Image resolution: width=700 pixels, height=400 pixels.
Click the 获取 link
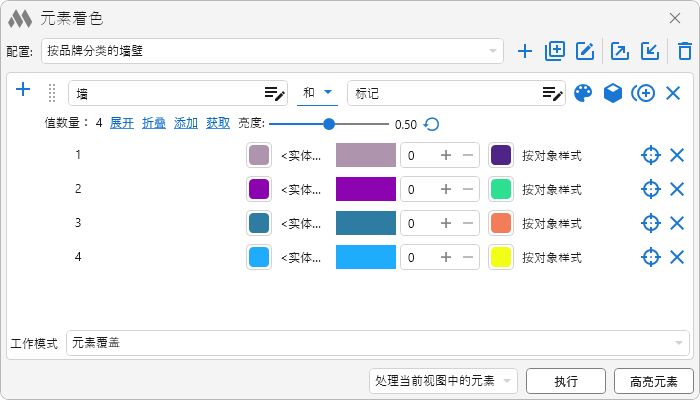[x=218, y=124]
